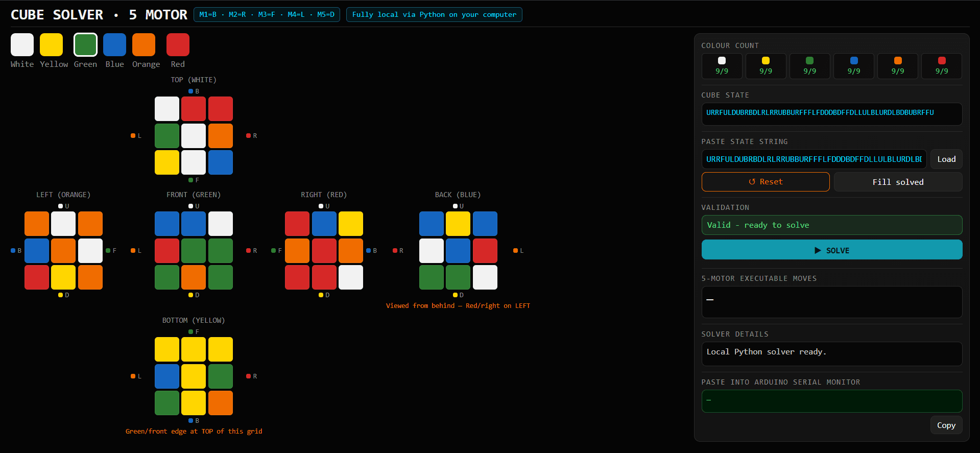Paint the blue sticker on the LEFT face
Screen dimensions: 980x453
coord(37,251)
